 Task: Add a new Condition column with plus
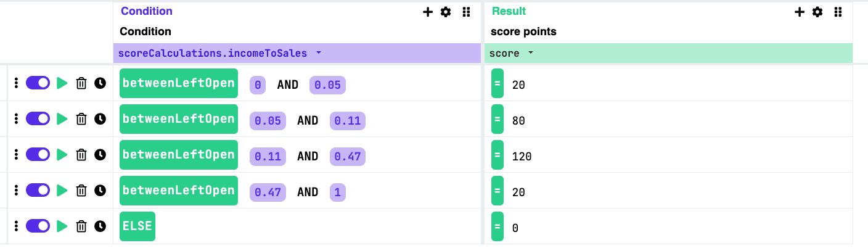[428, 12]
